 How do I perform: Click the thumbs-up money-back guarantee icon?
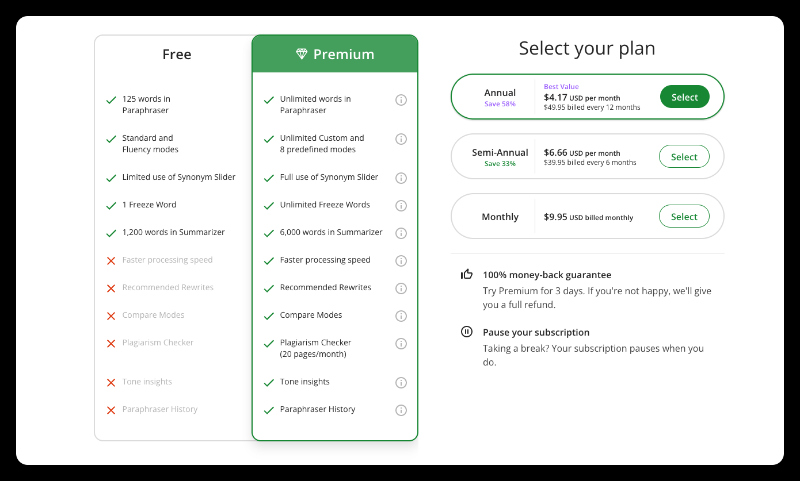(x=466, y=274)
